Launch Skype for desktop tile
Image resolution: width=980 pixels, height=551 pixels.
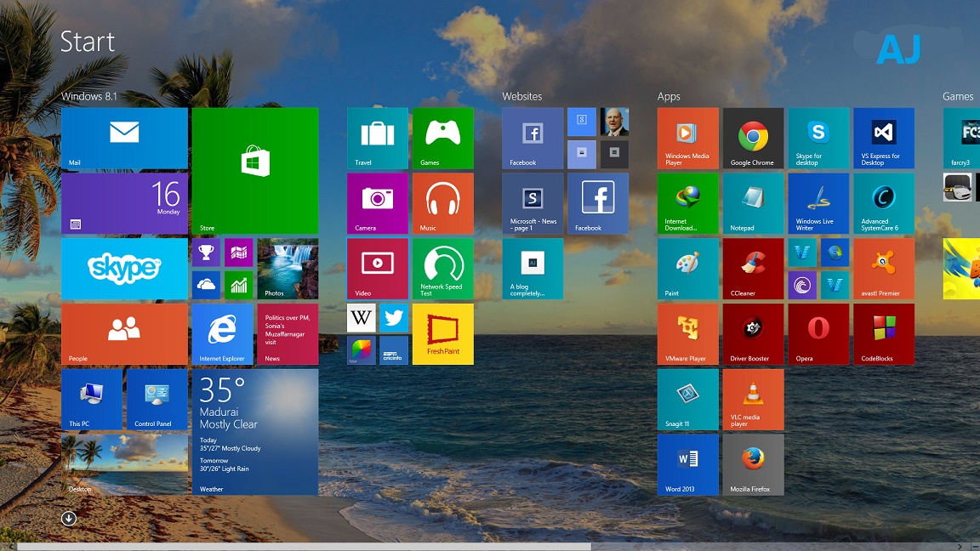(818, 138)
